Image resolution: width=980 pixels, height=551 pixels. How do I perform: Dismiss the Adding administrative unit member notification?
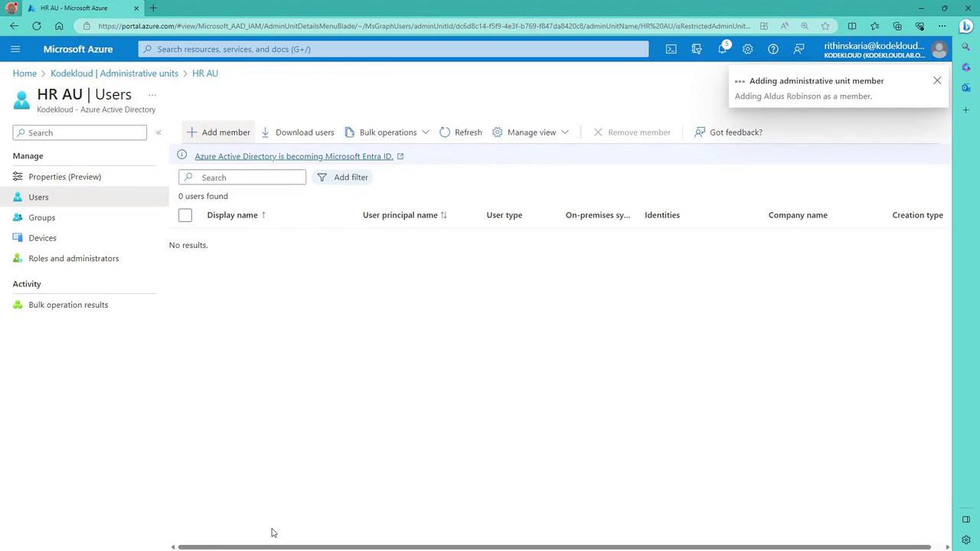(936, 80)
